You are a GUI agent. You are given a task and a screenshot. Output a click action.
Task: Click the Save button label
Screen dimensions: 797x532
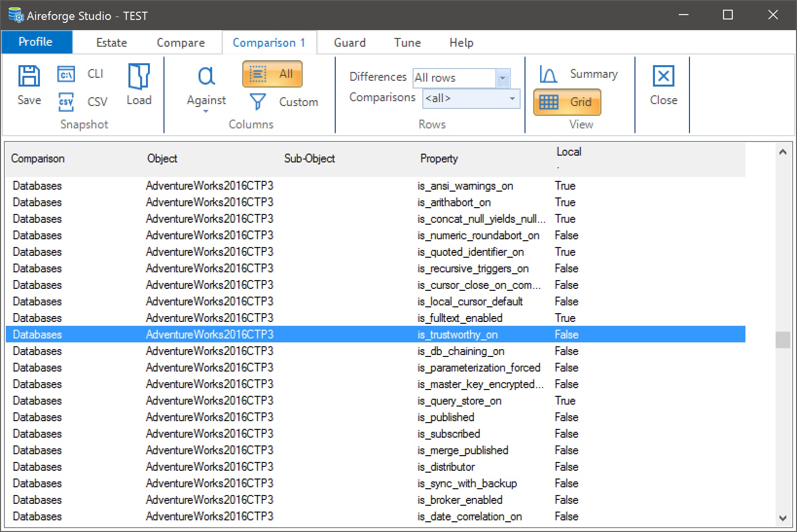28,100
